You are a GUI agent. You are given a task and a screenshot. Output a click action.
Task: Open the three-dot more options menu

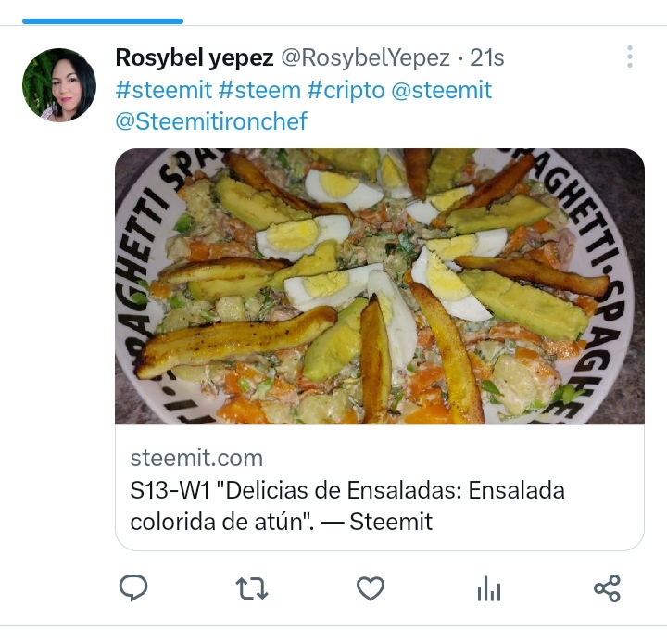[x=630, y=57]
